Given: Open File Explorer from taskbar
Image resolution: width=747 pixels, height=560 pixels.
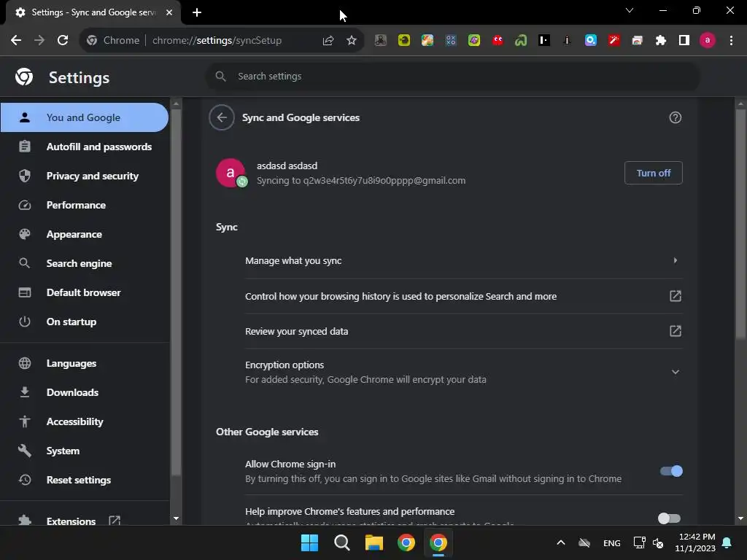Looking at the screenshot, I should (374, 542).
